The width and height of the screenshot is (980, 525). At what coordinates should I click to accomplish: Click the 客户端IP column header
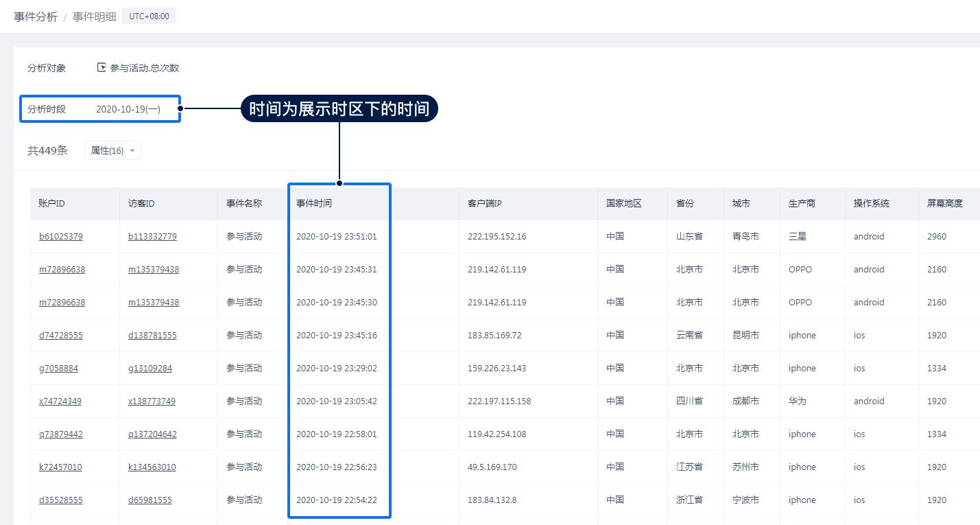click(485, 204)
